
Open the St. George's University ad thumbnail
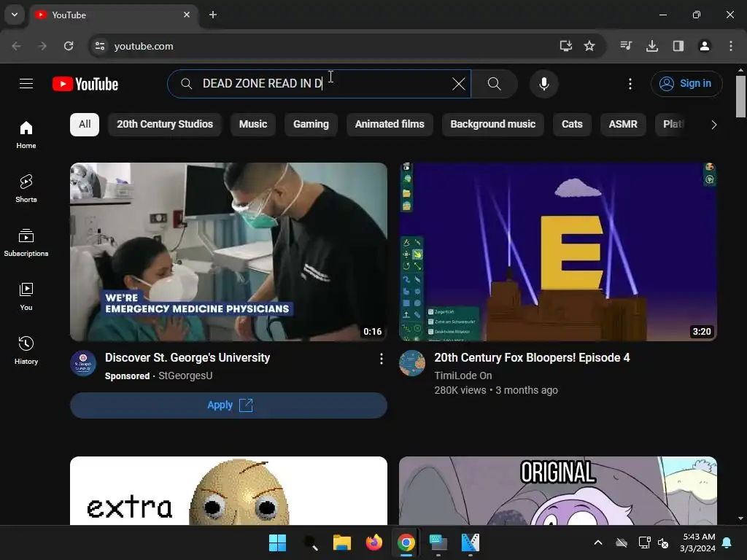coord(228,252)
